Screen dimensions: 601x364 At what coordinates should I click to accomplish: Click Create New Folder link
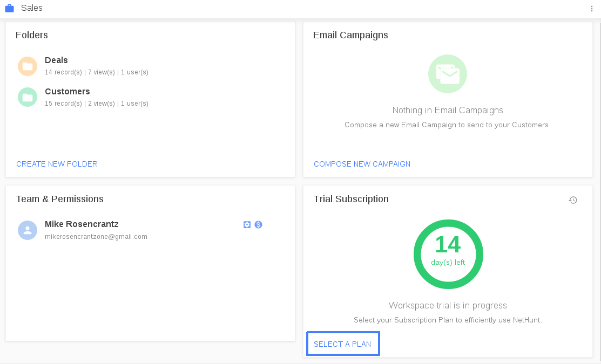(57, 164)
